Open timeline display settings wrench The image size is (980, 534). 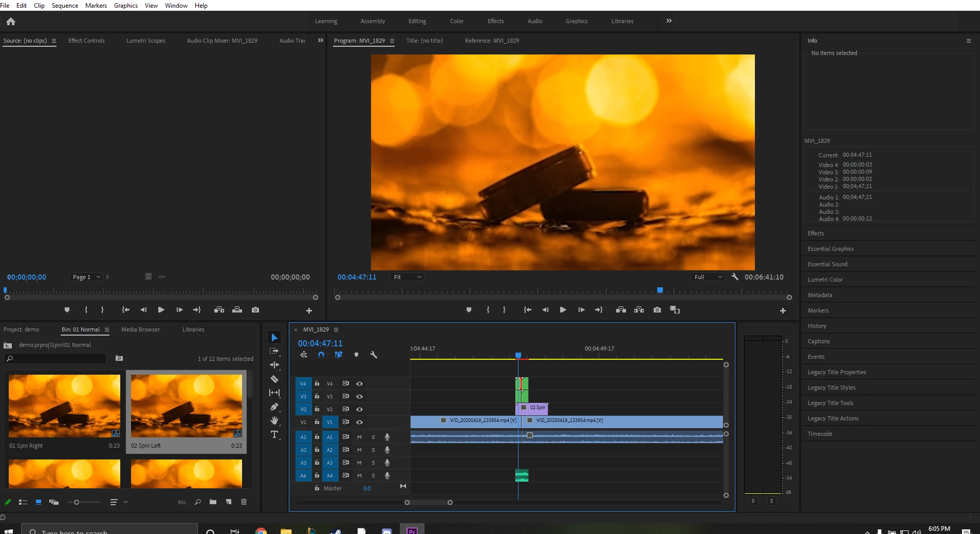click(x=374, y=355)
